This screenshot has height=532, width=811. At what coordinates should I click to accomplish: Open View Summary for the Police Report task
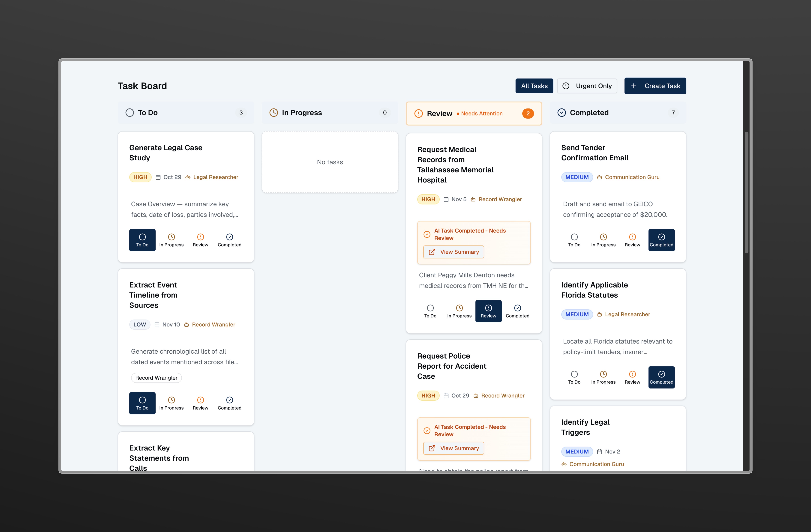pyautogui.click(x=453, y=448)
